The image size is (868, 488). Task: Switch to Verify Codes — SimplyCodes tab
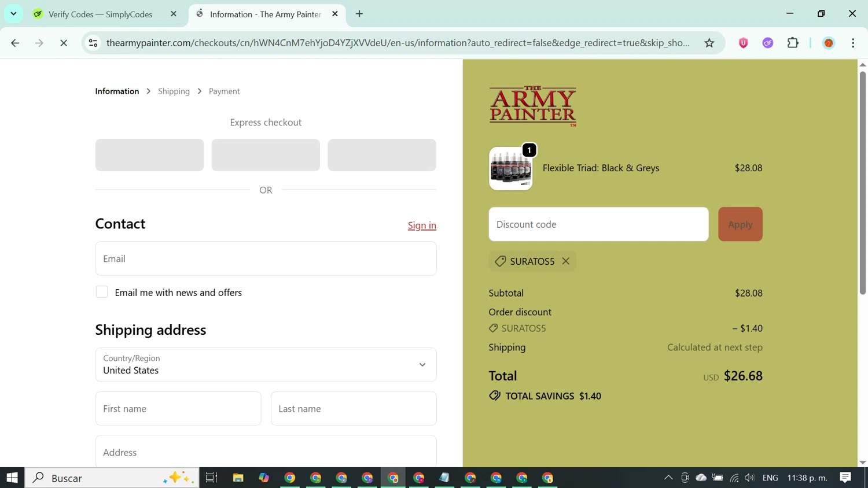click(x=101, y=14)
